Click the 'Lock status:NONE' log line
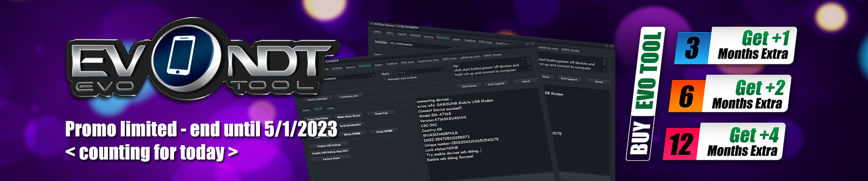This screenshot has width=868, height=181. [442, 148]
